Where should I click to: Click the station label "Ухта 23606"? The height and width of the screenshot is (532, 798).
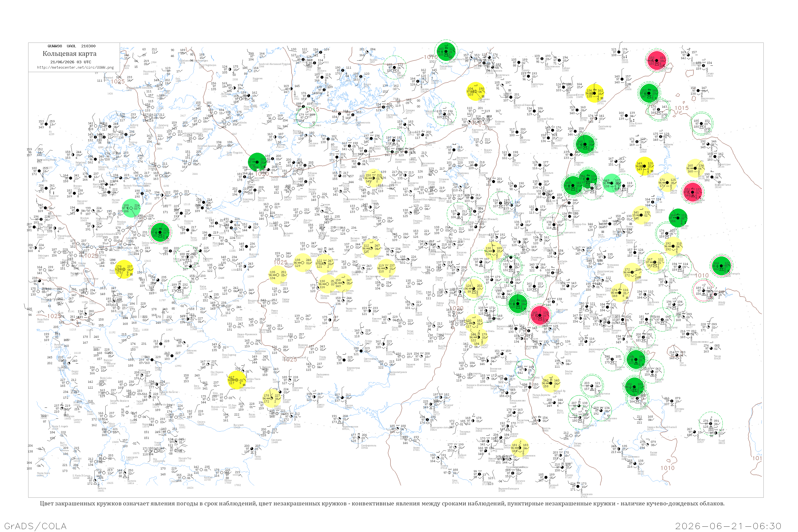628,88
